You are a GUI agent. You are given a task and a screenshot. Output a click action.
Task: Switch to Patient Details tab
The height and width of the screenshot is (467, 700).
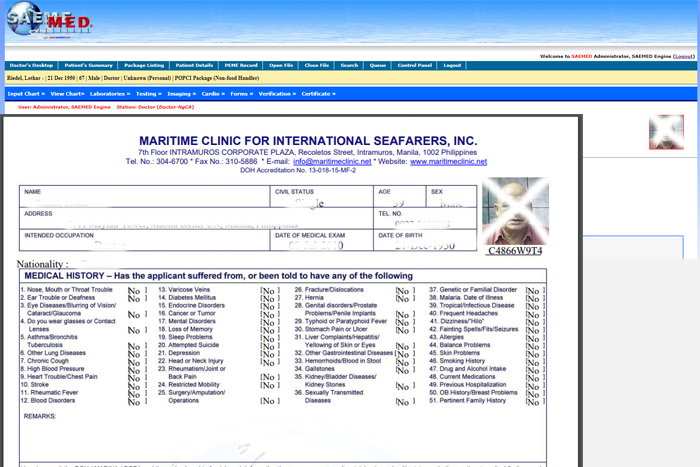pyautogui.click(x=194, y=65)
